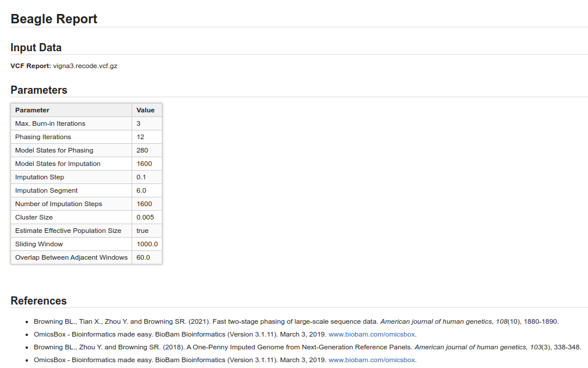Click the Sliding Window value 1000.0
588x368 pixels.
tap(147, 244)
